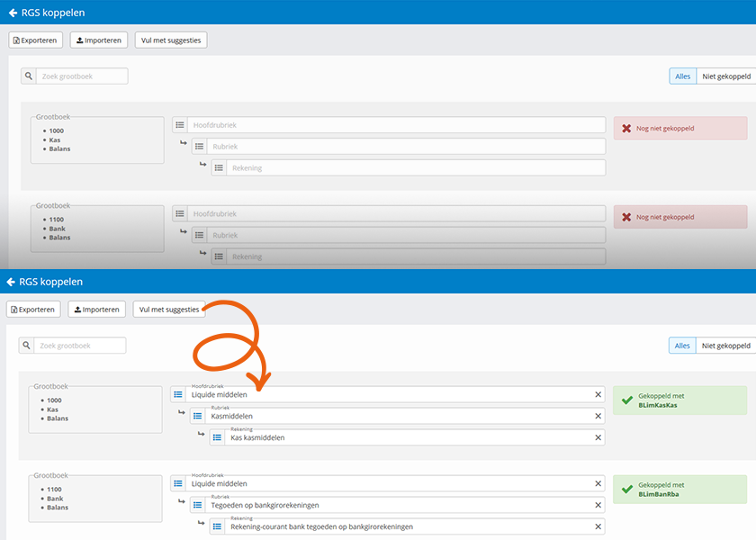Click the search magnifier icon in the lower screenshot
The width and height of the screenshot is (756, 540).
point(26,346)
